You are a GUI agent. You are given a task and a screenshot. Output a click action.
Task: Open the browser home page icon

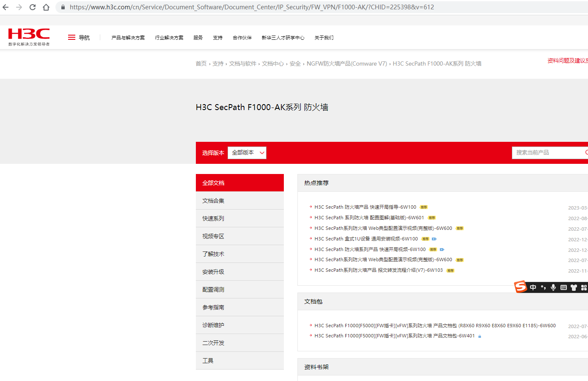pyautogui.click(x=46, y=7)
